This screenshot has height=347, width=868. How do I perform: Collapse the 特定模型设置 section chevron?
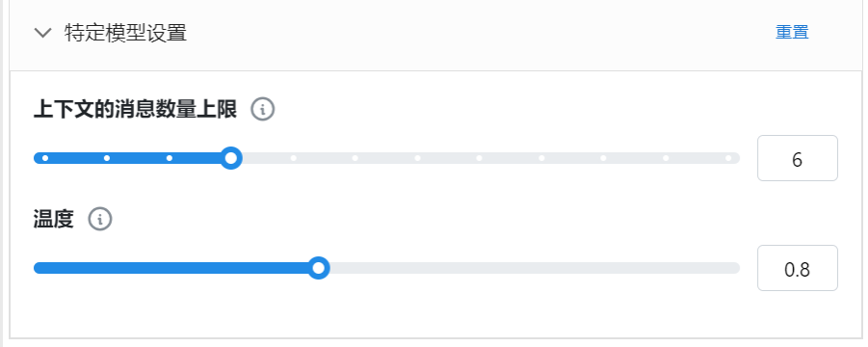pos(42,33)
